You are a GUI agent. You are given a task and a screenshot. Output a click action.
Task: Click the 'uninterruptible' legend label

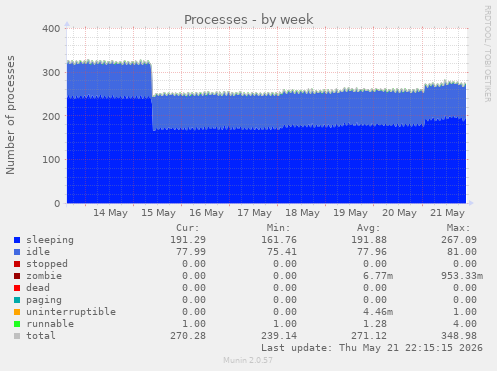pos(71,312)
